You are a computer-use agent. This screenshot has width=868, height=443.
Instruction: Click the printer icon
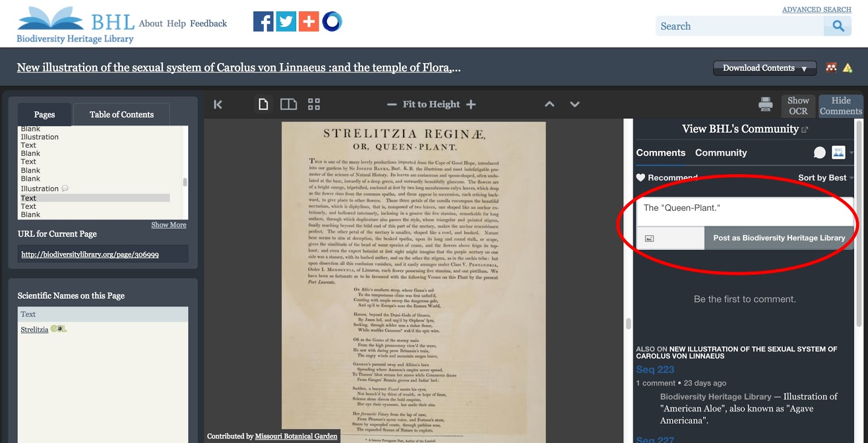(765, 104)
